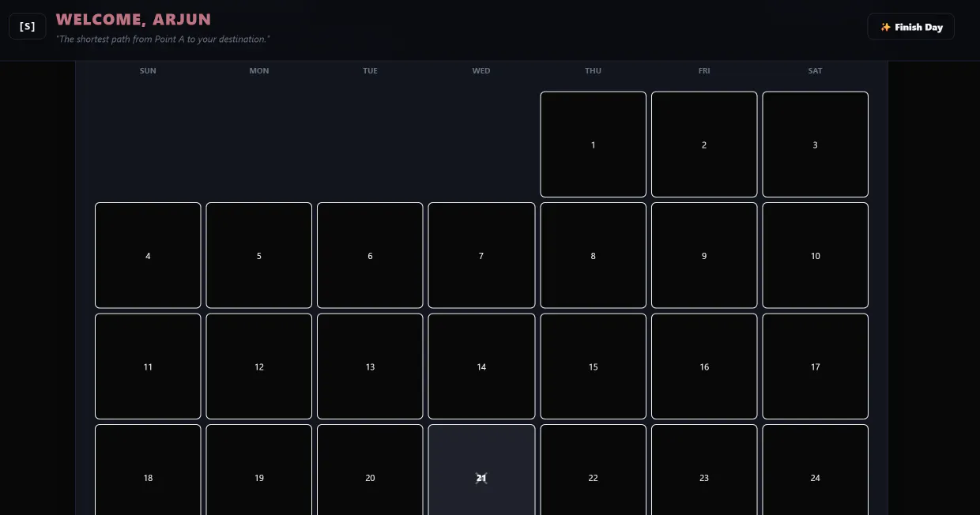Choose day 3 in the calendar
This screenshot has width=980, height=515.
[x=816, y=145]
